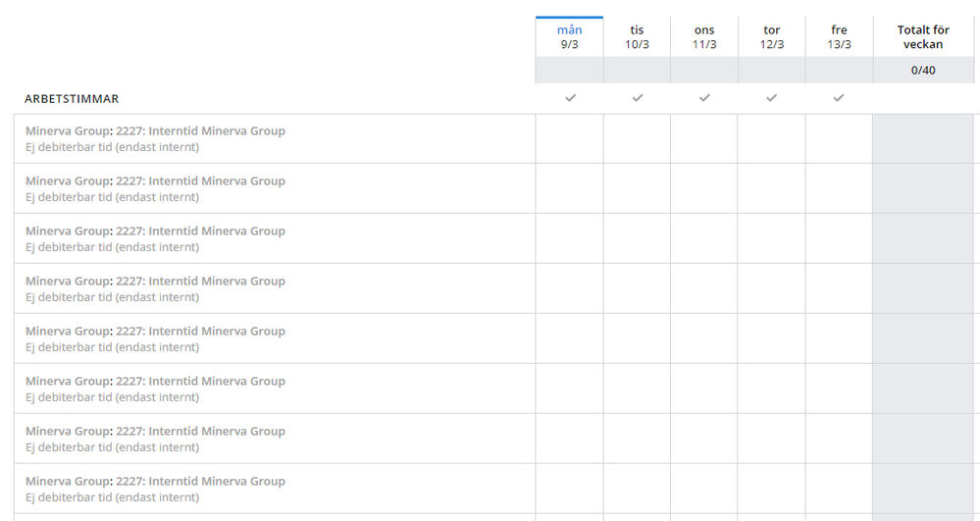Select the tis 10/3 day column header
980x521 pixels.
click(637, 37)
